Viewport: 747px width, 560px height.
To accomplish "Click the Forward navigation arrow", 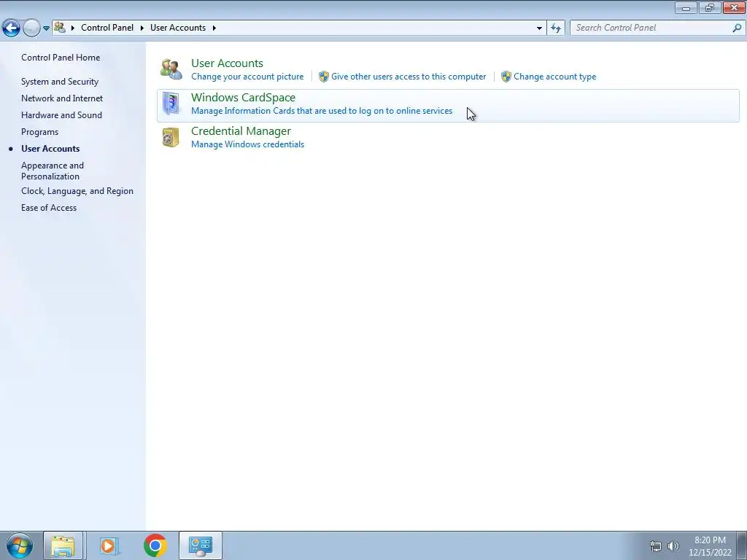I will pos(31,28).
